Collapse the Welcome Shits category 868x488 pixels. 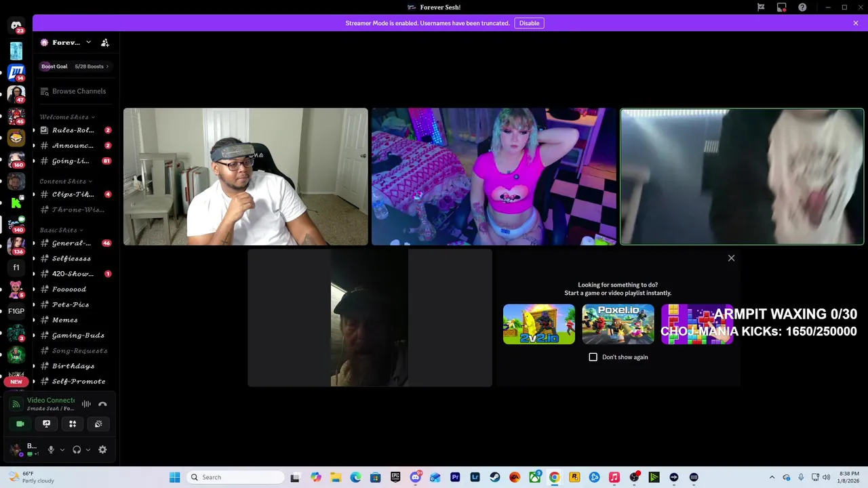[x=67, y=117]
